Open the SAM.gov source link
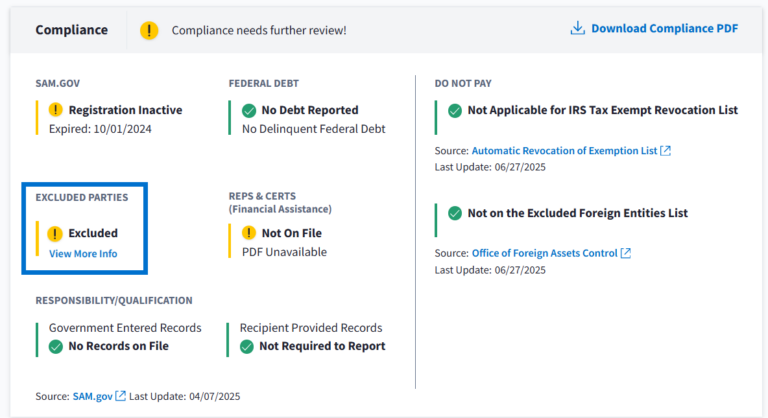The image size is (768, 418). click(x=92, y=396)
